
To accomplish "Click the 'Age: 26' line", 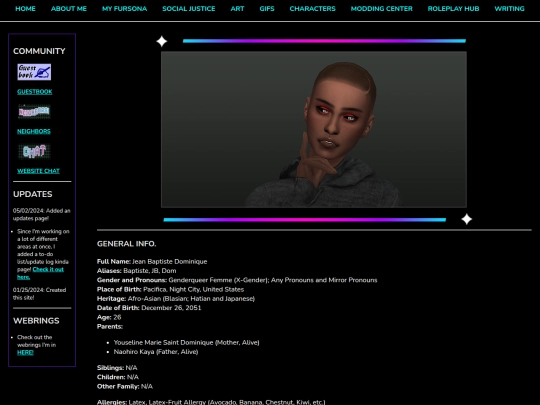I will [109, 317].
